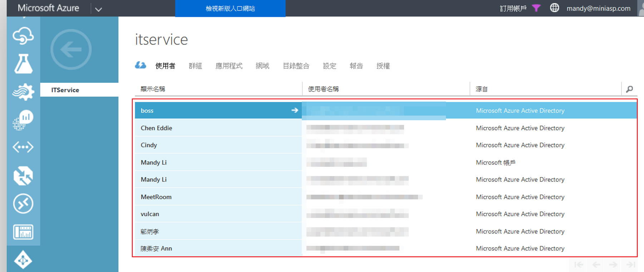Open the Operational Insights chart icon
Viewport: 644px width, 272px height.
coord(23,120)
